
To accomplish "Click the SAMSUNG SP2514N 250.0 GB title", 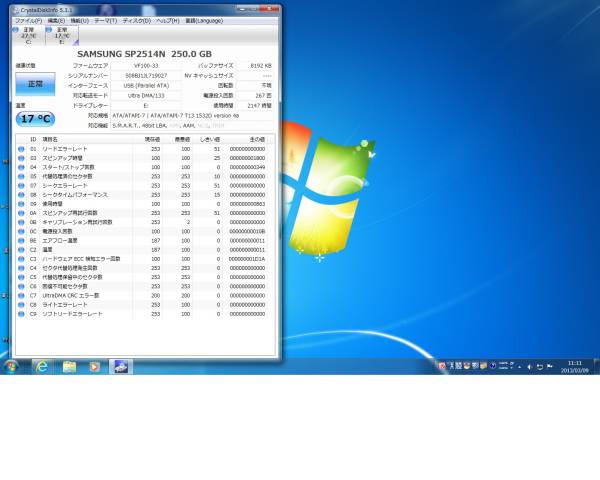I will pos(144,54).
